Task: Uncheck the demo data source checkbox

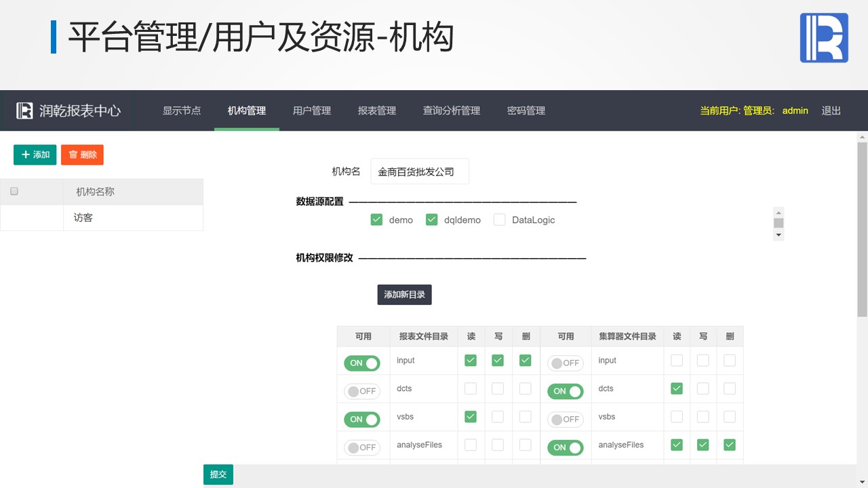Action: [x=377, y=220]
